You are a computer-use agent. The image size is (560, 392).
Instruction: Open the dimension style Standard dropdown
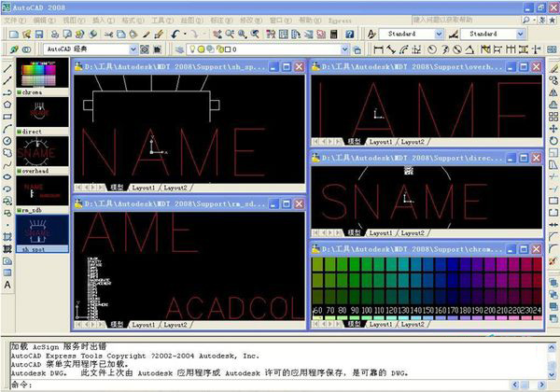coord(521,34)
